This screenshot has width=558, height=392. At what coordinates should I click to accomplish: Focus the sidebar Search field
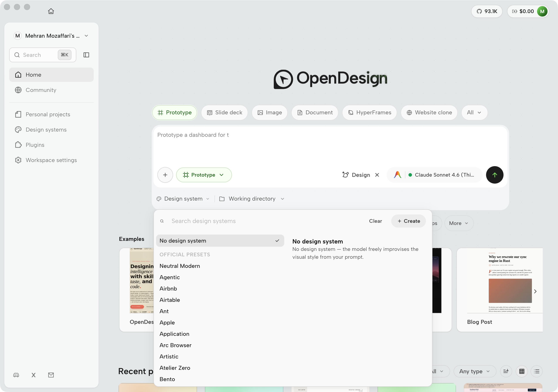point(43,55)
